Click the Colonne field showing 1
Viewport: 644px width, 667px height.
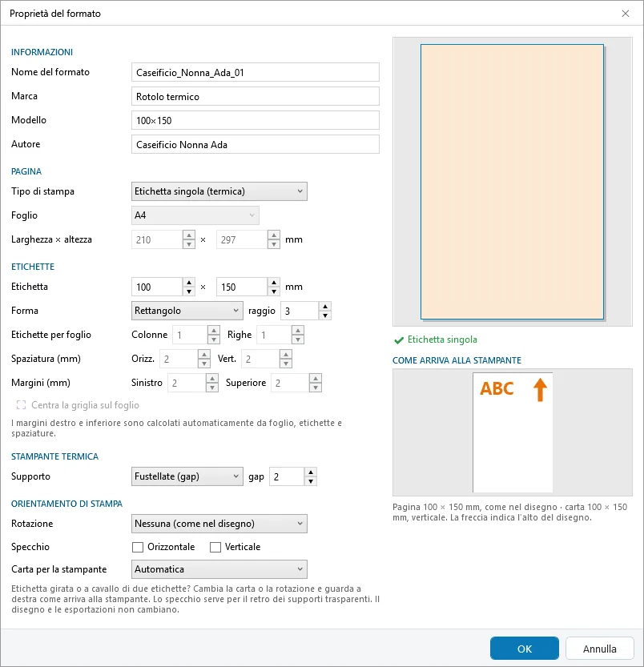point(190,336)
